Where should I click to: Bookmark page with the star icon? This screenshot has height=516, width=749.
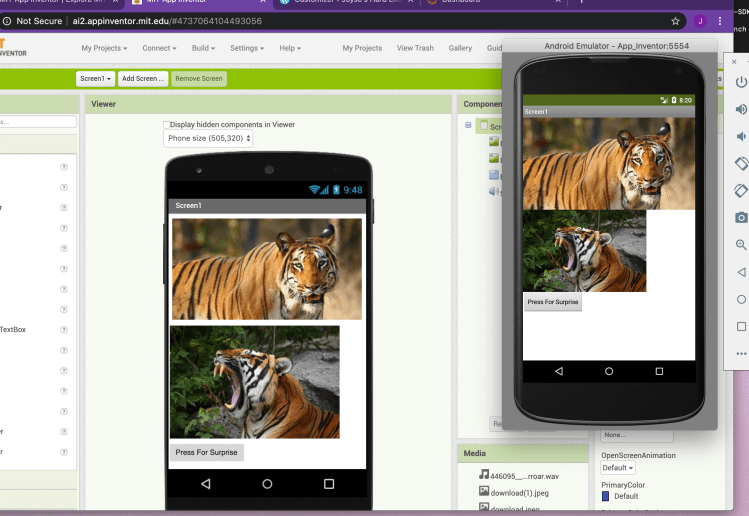click(676, 20)
